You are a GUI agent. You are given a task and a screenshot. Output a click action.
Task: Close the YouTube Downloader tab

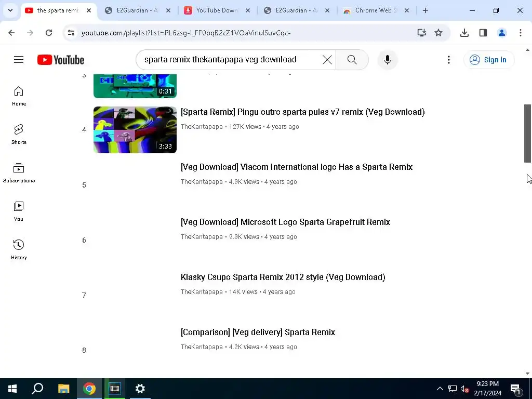coord(248,10)
